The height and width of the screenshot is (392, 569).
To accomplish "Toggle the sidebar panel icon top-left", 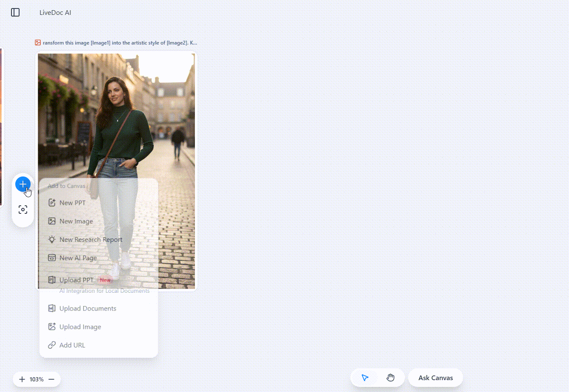I will (x=15, y=12).
